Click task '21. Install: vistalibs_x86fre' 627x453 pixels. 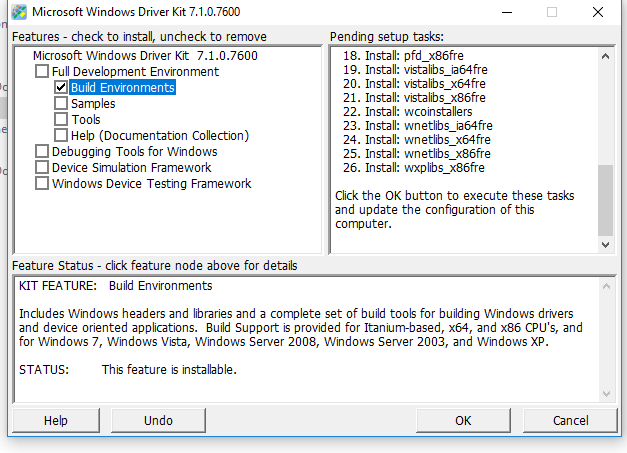click(x=414, y=98)
